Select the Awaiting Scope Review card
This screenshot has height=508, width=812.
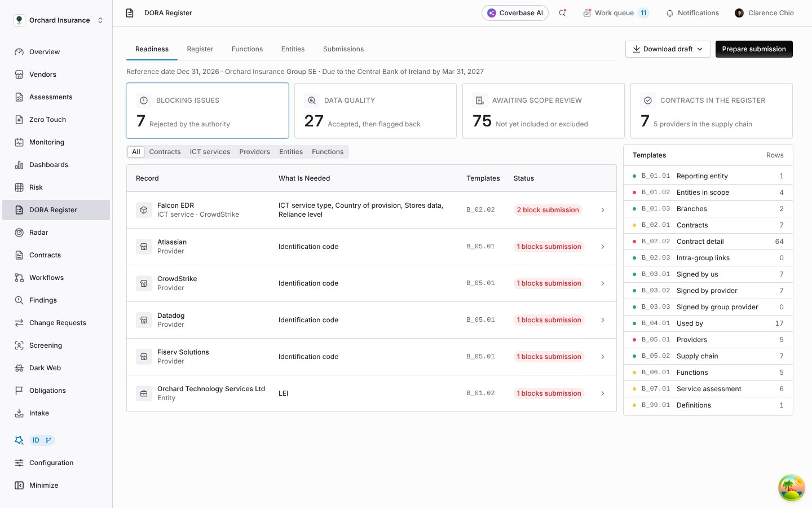click(544, 111)
